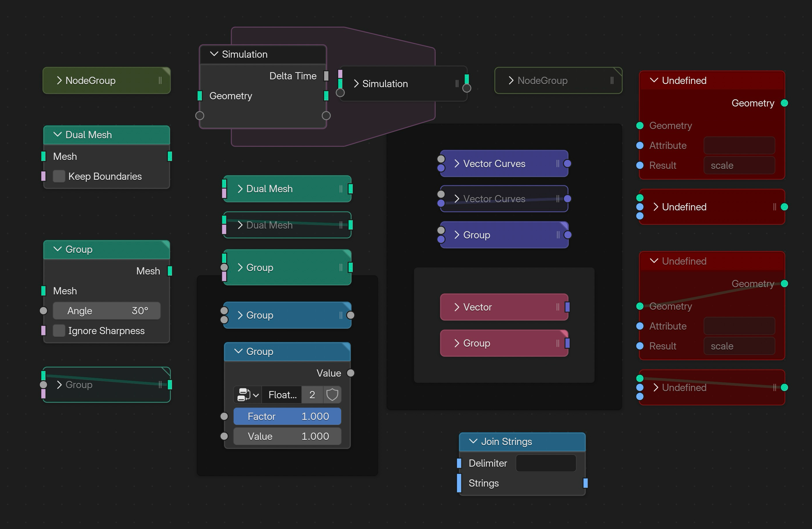
Task: Click the Value 1.000 field
Action: tap(287, 436)
